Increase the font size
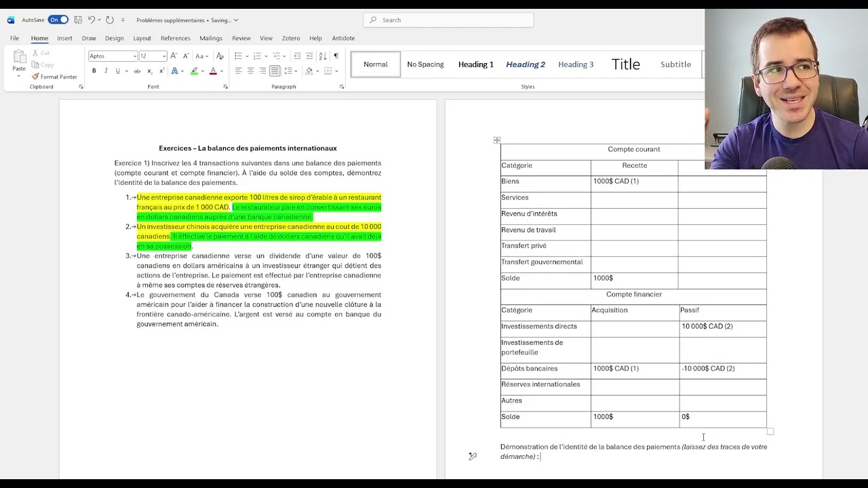Image resolution: width=868 pixels, height=488 pixels. pyautogui.click(x=174, y=56)
